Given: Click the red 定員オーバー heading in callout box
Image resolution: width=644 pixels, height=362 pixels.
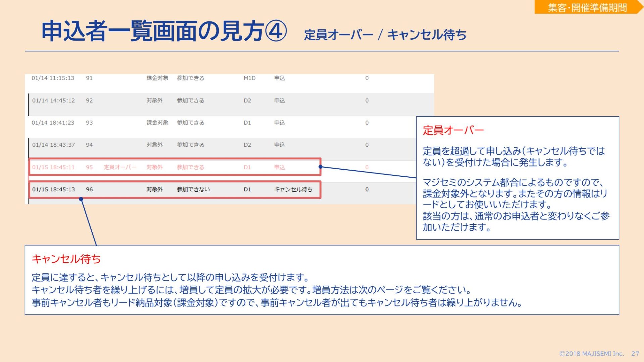Looking at the screenshot, I should 453,130.
